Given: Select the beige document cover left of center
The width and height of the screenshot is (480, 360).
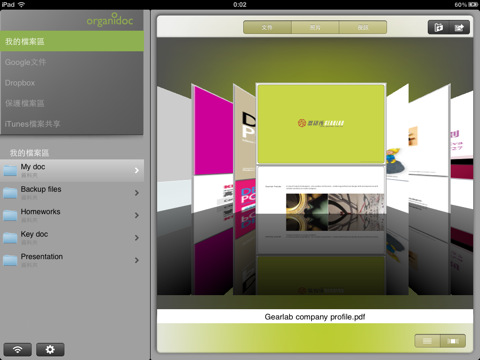Looking at the screenshot, I should (244, 148).
